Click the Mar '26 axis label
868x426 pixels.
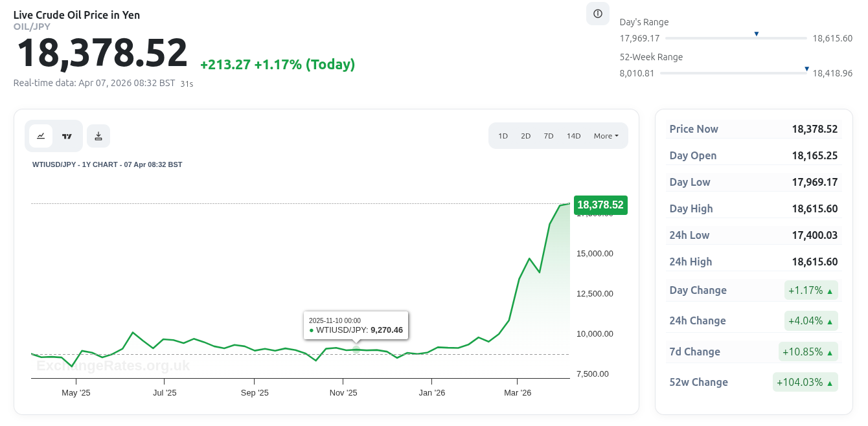518,392
